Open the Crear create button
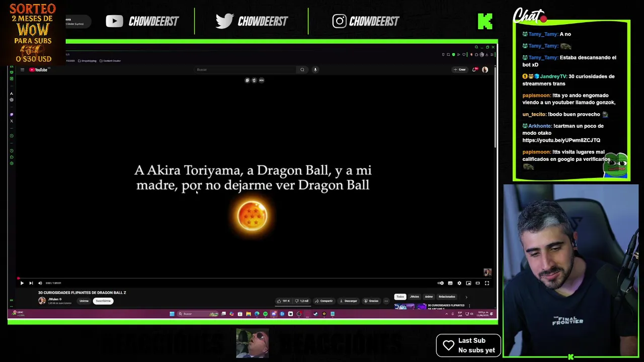This screenshot has height=362, width=644. 460,70
